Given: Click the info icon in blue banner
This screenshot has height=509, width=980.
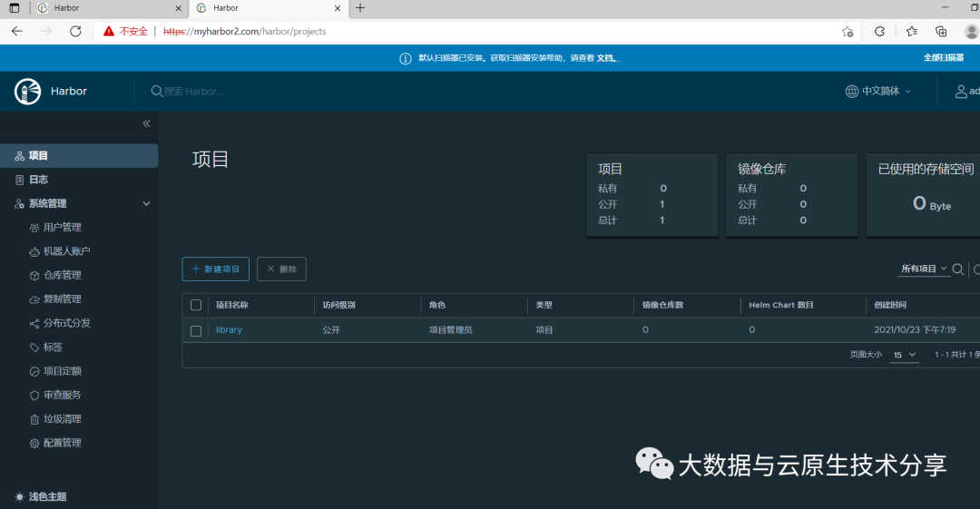Looking at the screenshot, I should [x=406, y=58].
